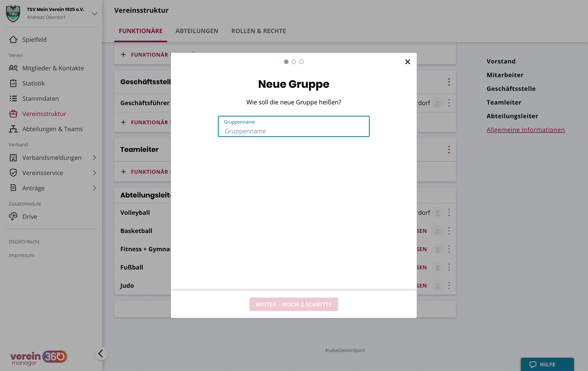
Task: Switch to the Rollen & Rechte tab
Action: [x=258, y=31]
